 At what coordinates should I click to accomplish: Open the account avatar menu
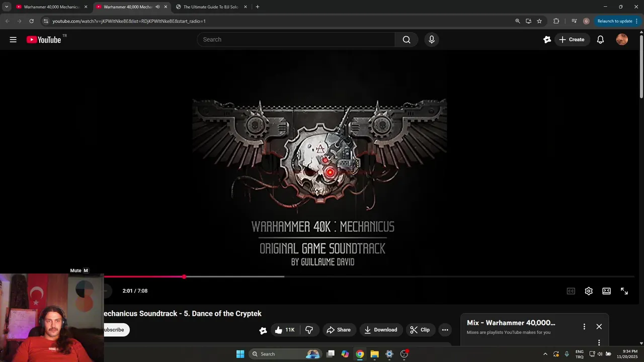622,40
